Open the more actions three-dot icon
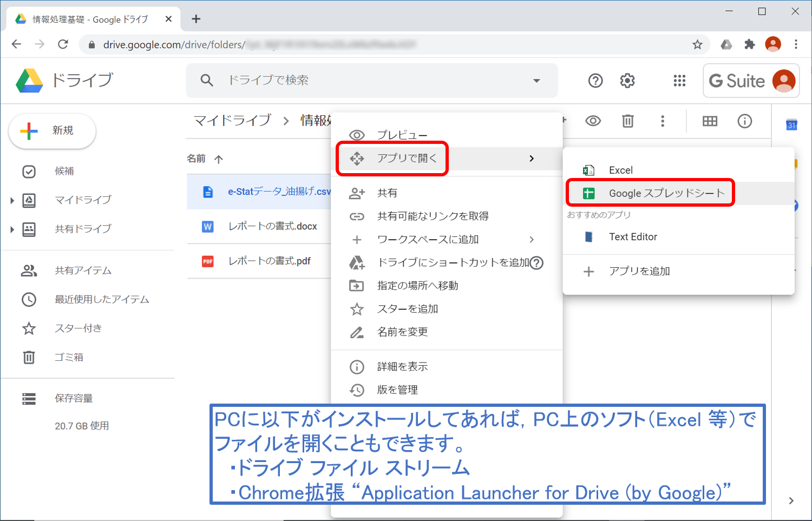 tap(663, 121)
